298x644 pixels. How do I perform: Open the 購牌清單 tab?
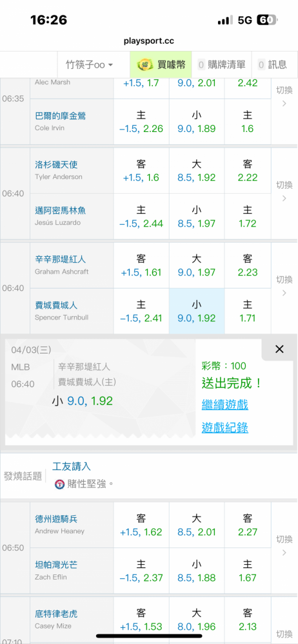pyautogui.click(x=222, y=64)
